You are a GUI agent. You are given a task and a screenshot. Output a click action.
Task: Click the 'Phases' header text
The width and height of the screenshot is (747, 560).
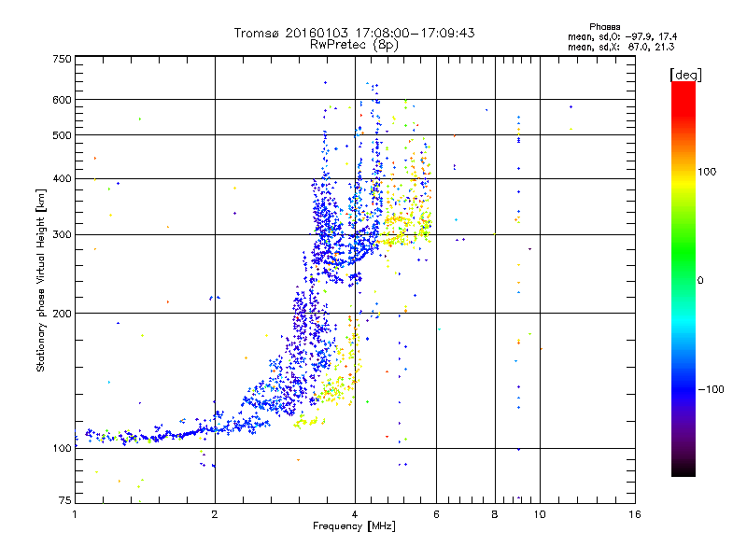pos(604,27)
